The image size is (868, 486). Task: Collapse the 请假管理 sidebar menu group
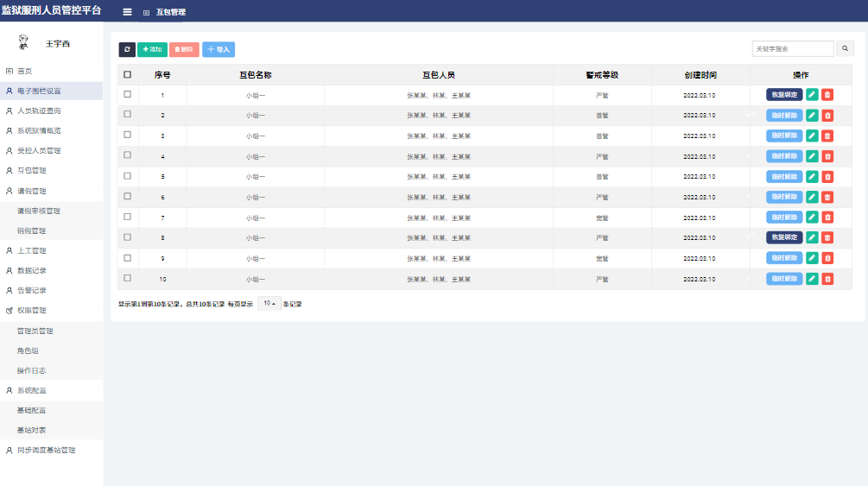(32, 191)
